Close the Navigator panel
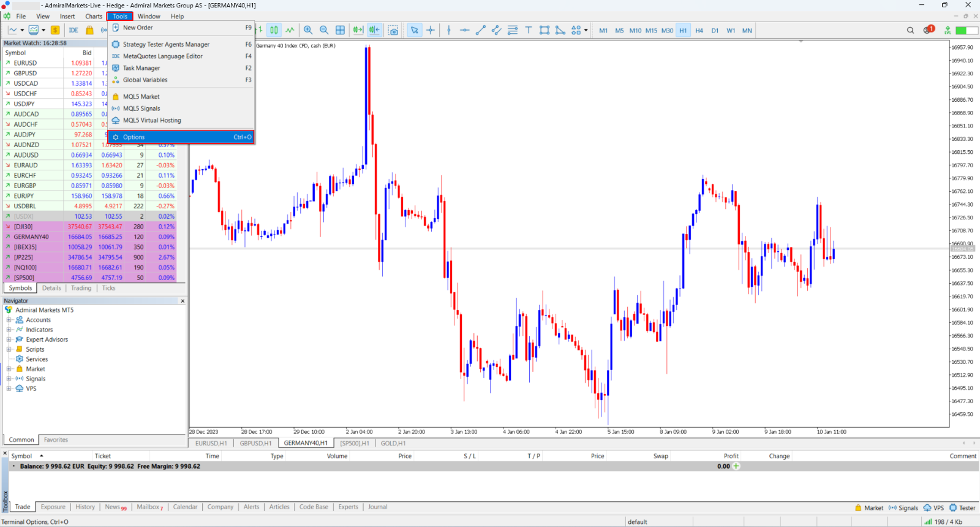Viewport: 980px width, 527px height. (183, 301)
